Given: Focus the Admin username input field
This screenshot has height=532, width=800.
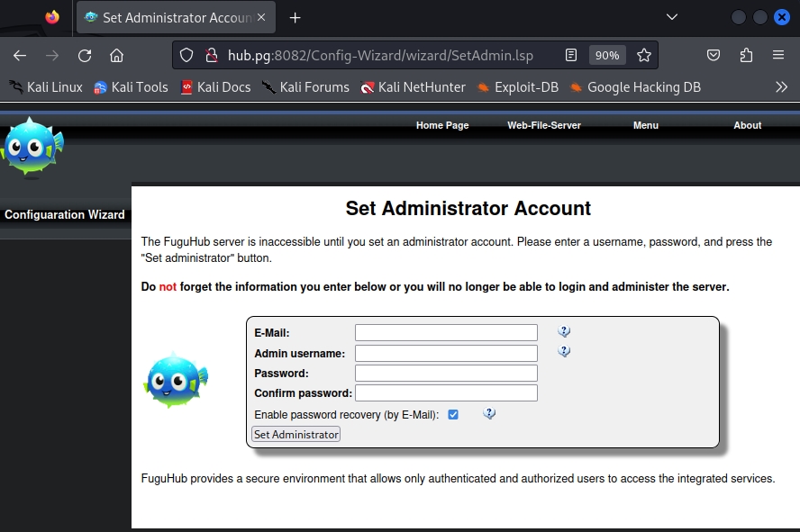Looking at the screenshot, I should tap(447, 353).
